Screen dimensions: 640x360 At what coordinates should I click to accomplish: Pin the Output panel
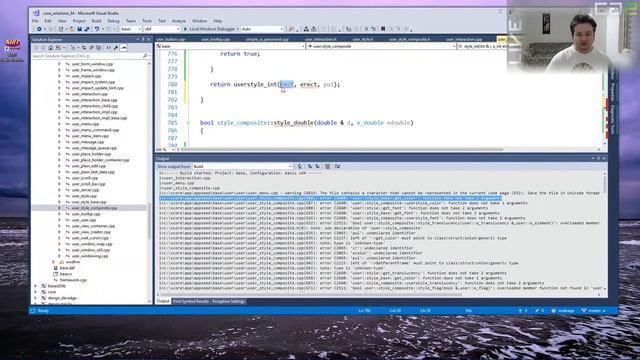(599, 158)
